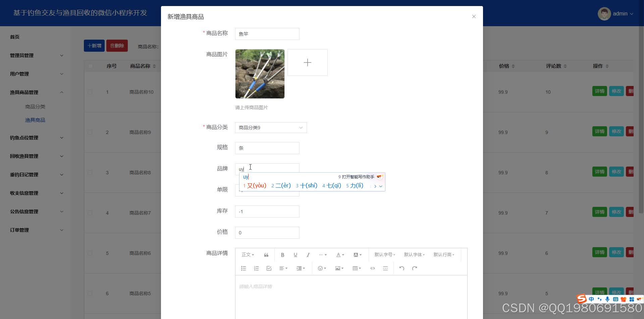Select the checkbox beside 商品名称10

pos(90,92)
